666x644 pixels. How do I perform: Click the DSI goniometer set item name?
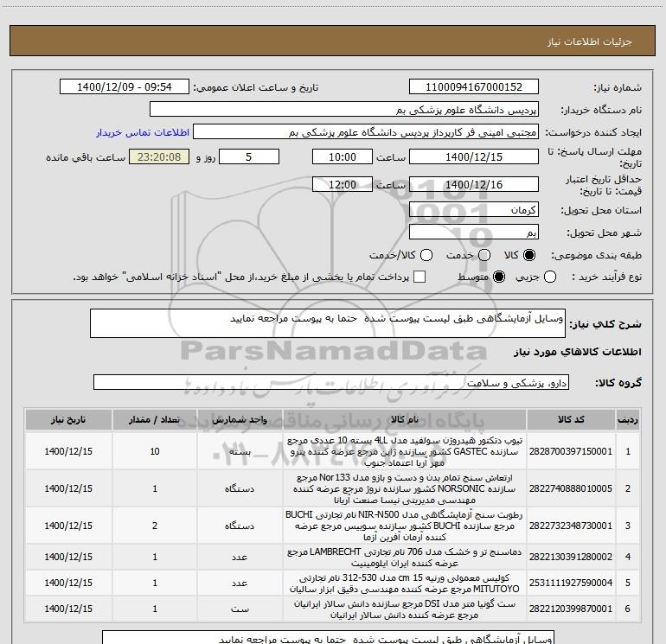point(405,609)
